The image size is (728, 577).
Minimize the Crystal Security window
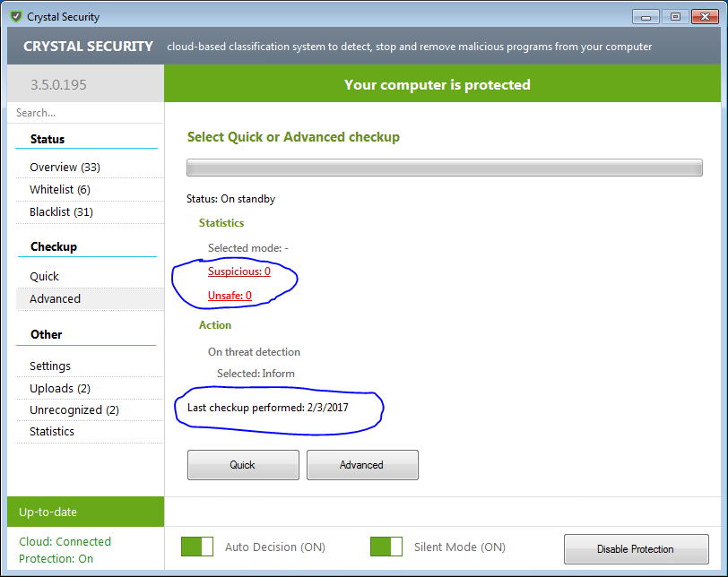tap(646, 16)
